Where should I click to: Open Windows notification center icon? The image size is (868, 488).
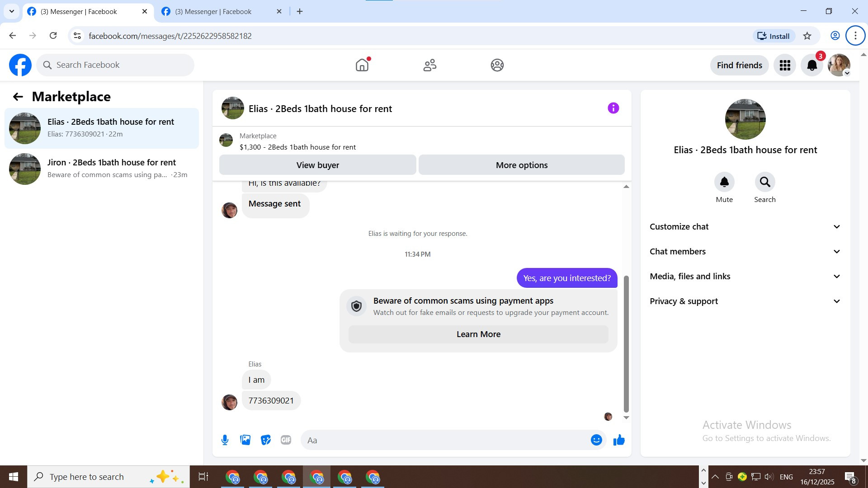tap(850, 477)
